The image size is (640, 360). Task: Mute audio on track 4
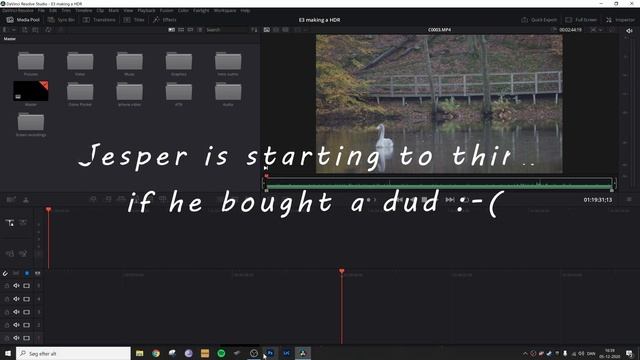click(x=16, y=299)
